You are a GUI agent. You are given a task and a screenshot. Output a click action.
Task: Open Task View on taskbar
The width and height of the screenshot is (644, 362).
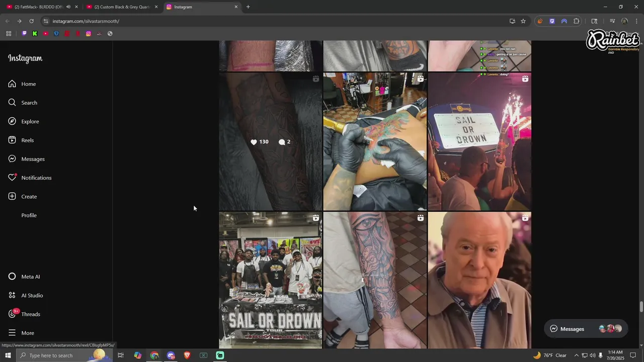pos(121,355)
